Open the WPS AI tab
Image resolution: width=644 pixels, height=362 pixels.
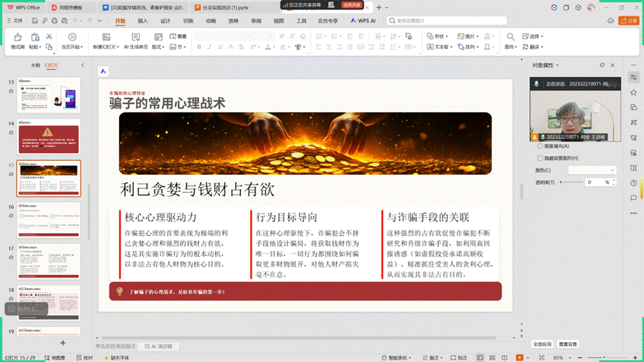[x=363, y=21]
